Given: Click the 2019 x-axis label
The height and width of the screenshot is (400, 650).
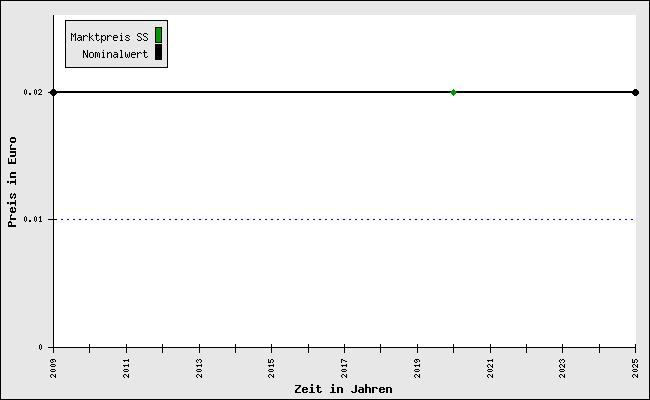Looking at the screenshot, I should (417, 368).
